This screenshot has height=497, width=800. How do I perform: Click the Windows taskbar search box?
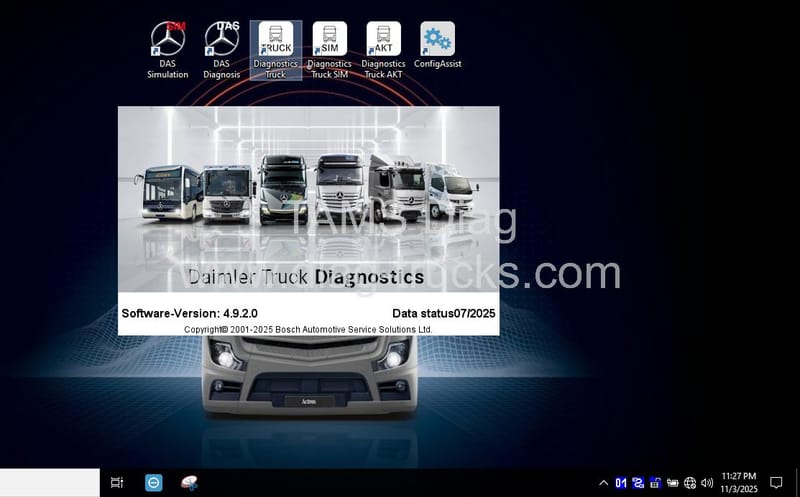click(x=50, y=483)
